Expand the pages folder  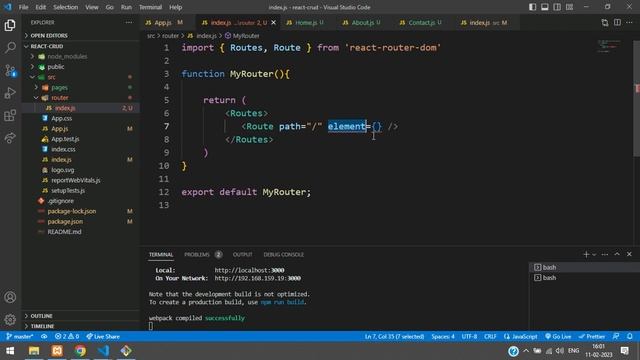tap(81, 87)
